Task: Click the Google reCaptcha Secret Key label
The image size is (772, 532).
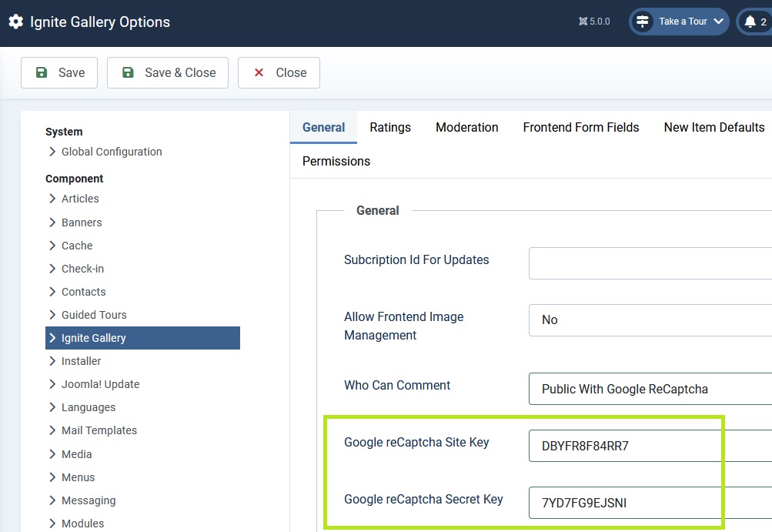Action: [423, 500]
